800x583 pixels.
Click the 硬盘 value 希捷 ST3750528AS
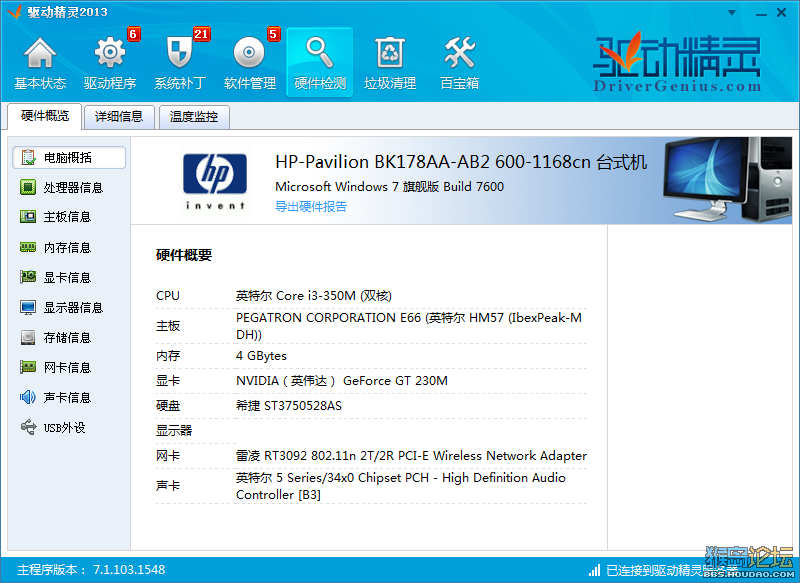(x=289, y=405)
